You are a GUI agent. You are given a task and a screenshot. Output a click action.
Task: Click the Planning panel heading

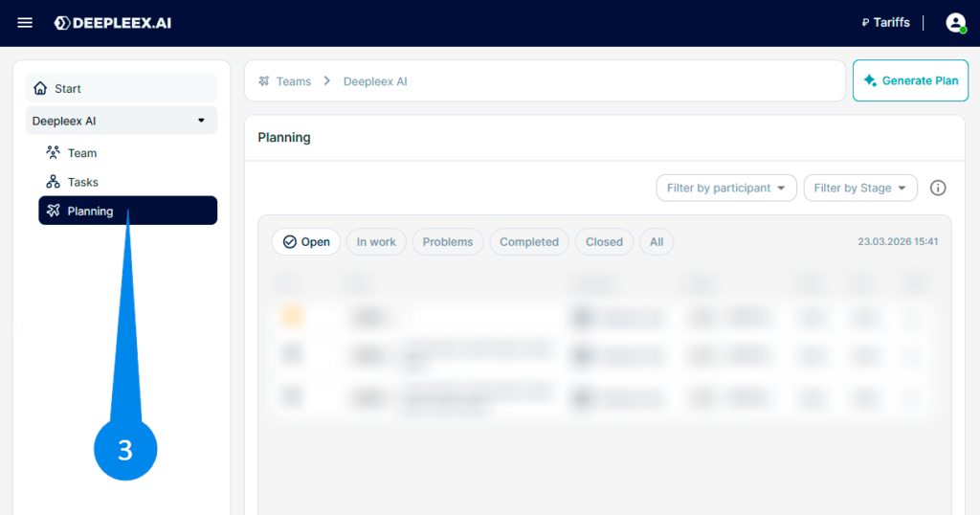pos(283,138)
